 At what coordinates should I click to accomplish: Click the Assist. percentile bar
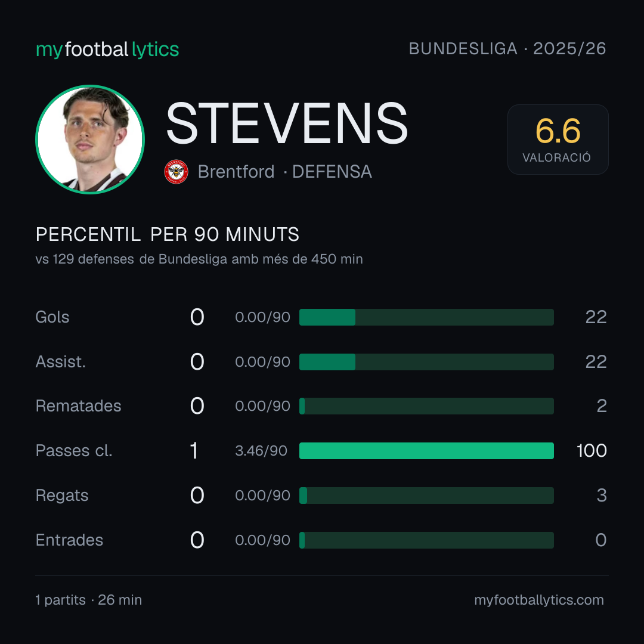[x=426, y=362]
